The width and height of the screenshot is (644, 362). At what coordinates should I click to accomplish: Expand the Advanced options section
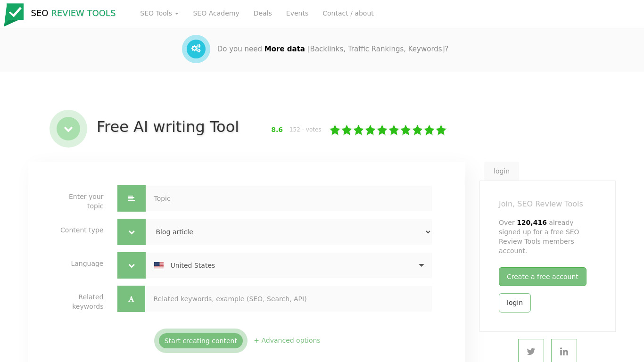287,340
